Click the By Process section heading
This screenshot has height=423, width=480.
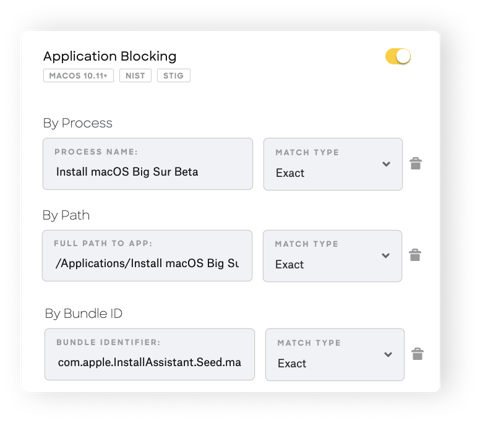coord(78,123)
